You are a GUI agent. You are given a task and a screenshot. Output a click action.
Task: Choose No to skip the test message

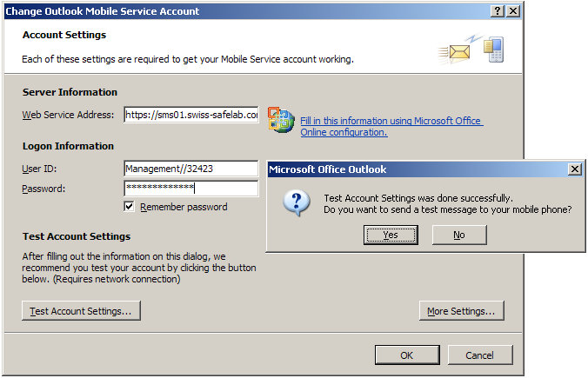click(458, 235)
